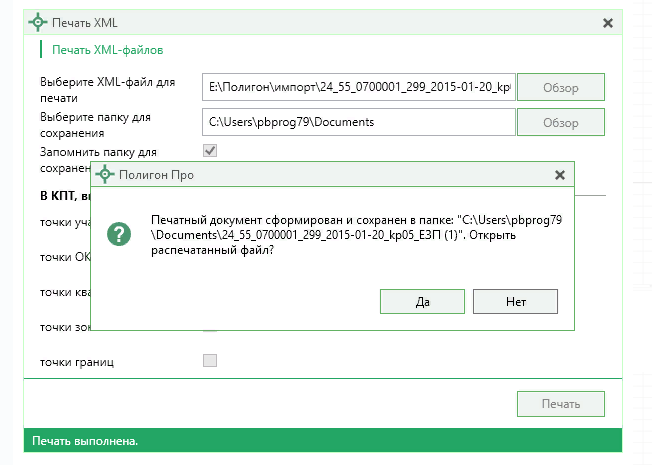Decline opening the file with Нет
Image resolution: width=652 pixels, height=465 pixels.
(x=515, y=301)
